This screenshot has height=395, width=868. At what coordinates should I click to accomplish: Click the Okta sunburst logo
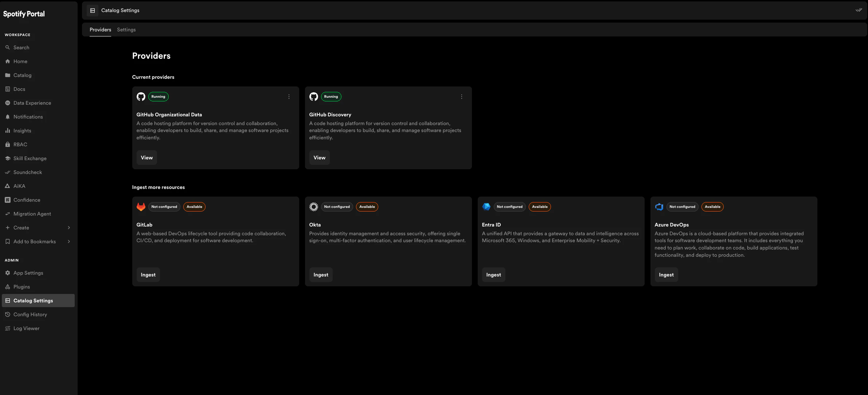tap(314, 207)
